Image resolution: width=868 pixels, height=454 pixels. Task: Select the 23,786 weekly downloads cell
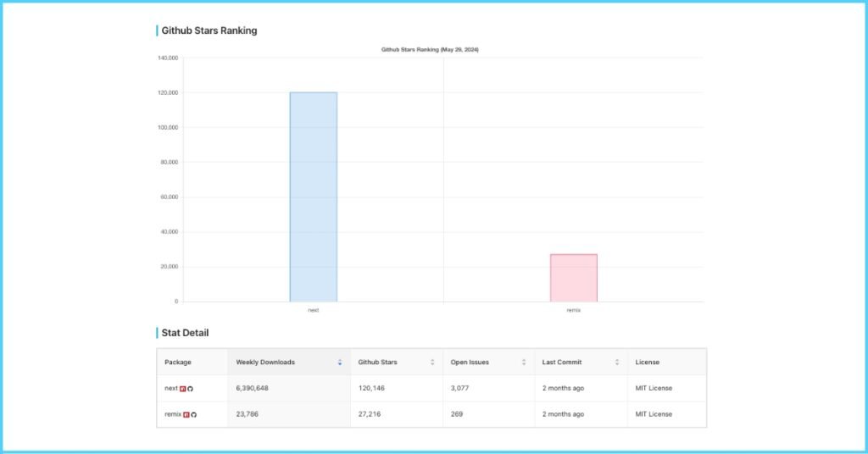289,414
